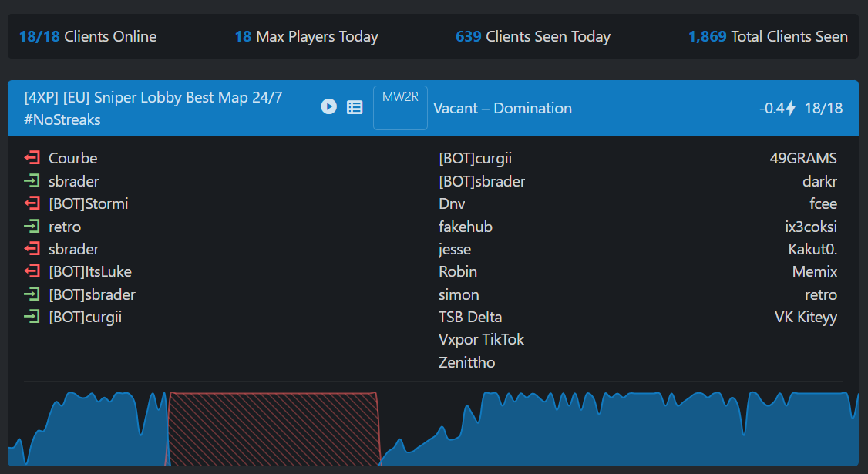
Task: Open player darkr
Action: (820, 181)
